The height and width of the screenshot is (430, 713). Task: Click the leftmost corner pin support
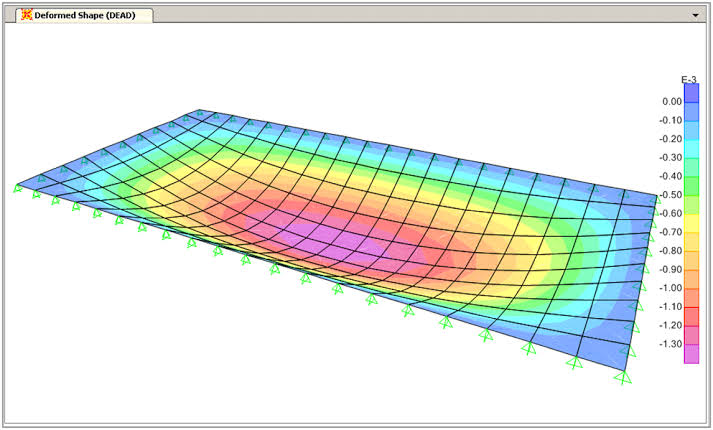pos(17,188)
